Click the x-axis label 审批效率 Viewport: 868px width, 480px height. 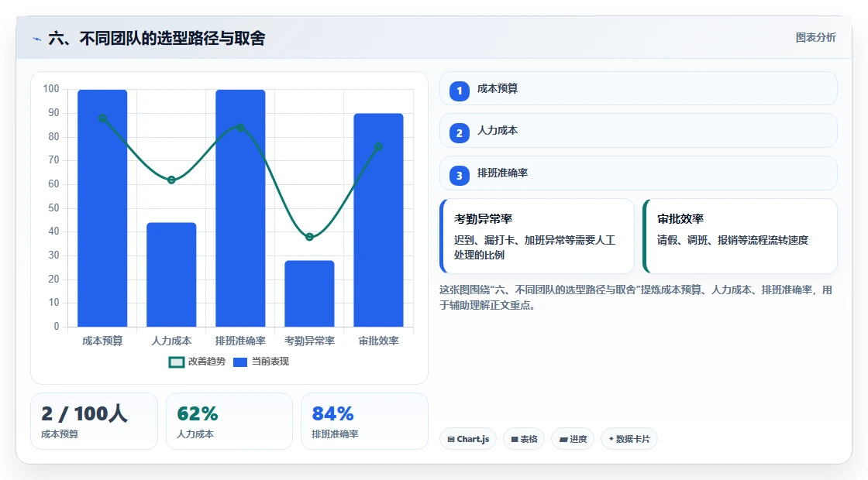(x=379, y=341)
